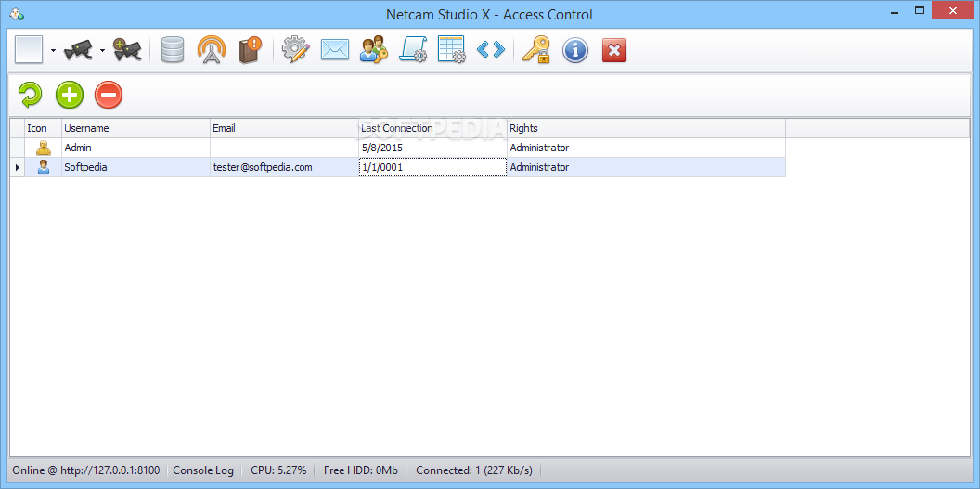Sort by the Icon column header
980x489 pixels.
click(x=43, y=128)
